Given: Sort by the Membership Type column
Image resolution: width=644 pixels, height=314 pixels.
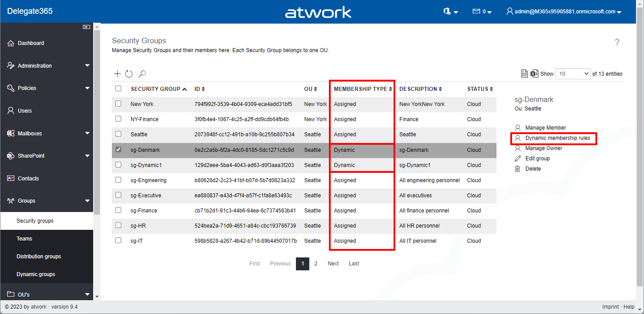Looking at the screenshot, I should pos(363,89).
